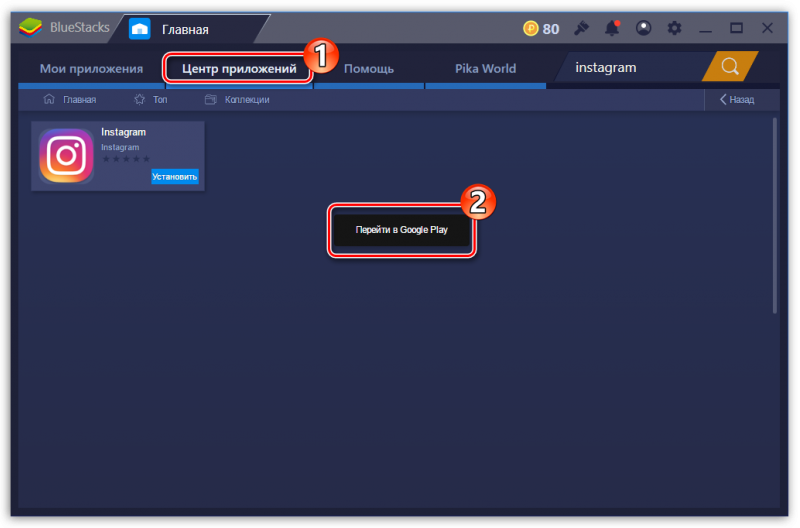
Task: Click Перейти в Google Play button
Action: pyautogui.click(x=402, y=230)
